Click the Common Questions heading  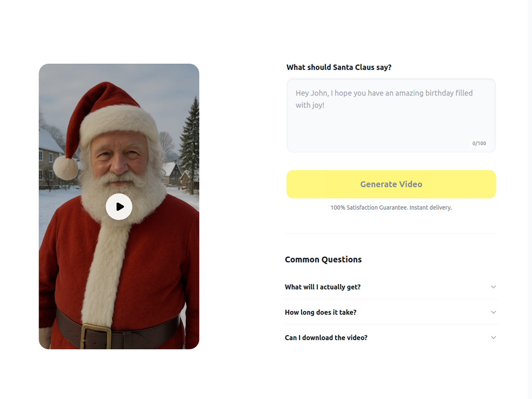click(323, 259)
